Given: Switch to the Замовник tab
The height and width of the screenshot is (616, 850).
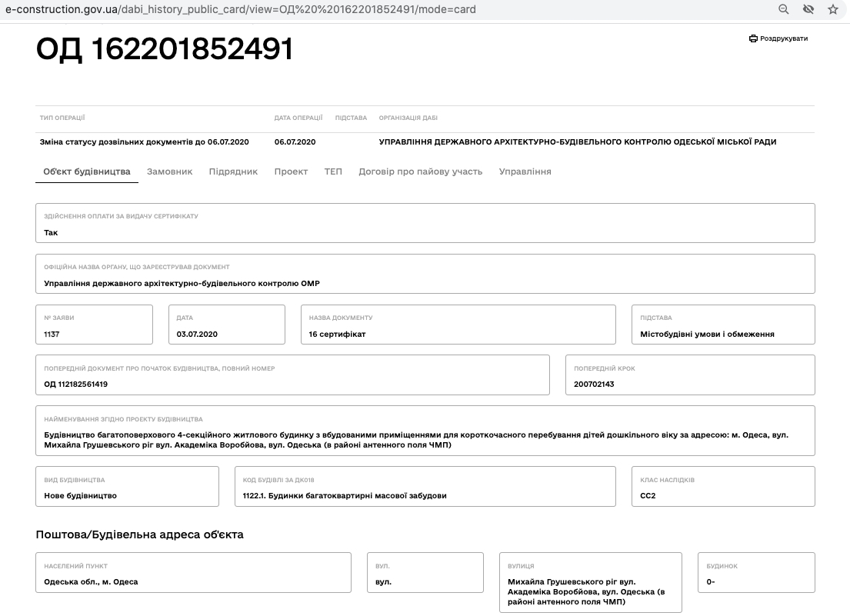Looking at the screenshot, I should pyautogui.click(x=170, y=171).
